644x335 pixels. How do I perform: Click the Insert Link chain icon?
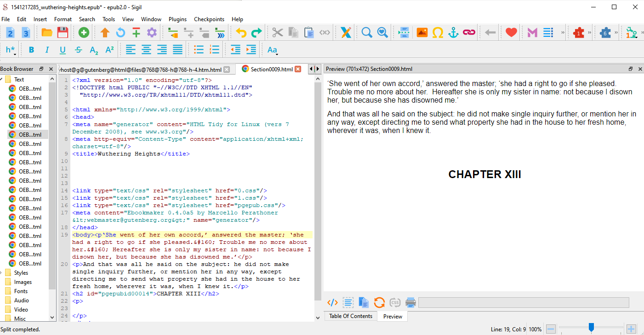pyautogui.click(x=469, y=32)
